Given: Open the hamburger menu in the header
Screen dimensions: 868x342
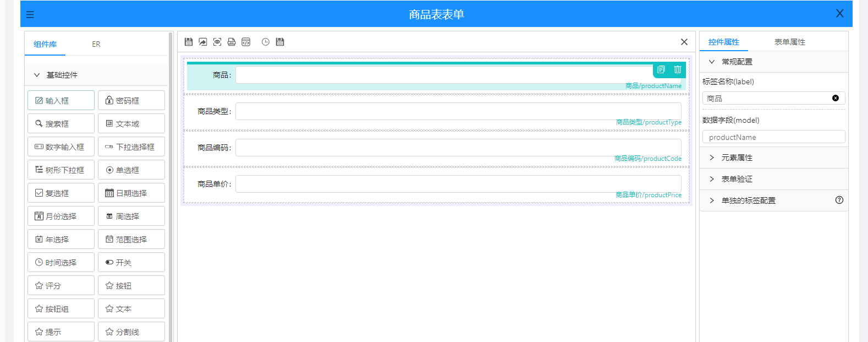Looking at the screenshot, I should [30, 14].
